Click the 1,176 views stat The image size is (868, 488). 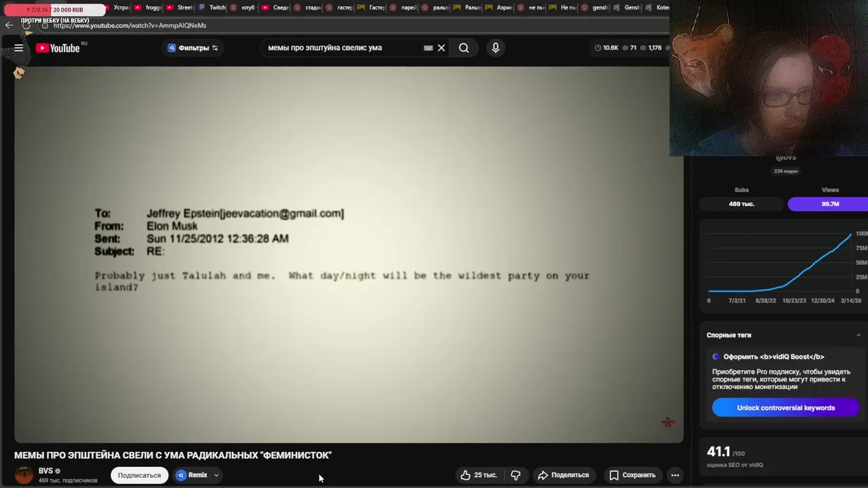click(x=651, y=47)
